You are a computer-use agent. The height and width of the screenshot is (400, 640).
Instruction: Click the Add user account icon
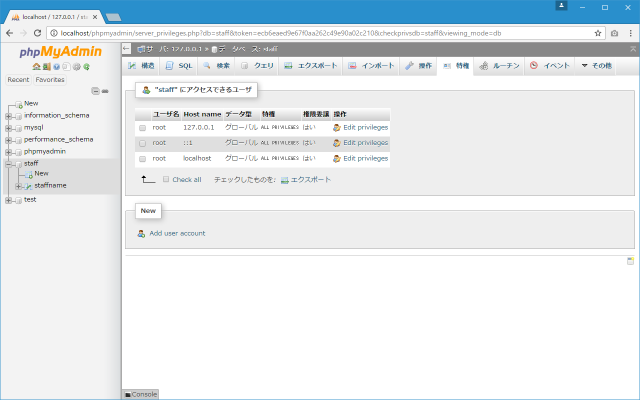pos(141,234)
